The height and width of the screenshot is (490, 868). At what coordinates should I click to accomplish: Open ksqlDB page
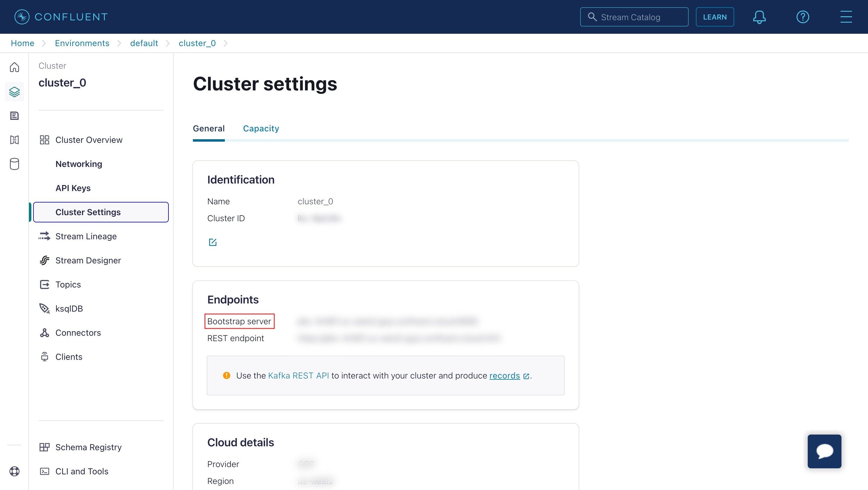click(69, 308)
